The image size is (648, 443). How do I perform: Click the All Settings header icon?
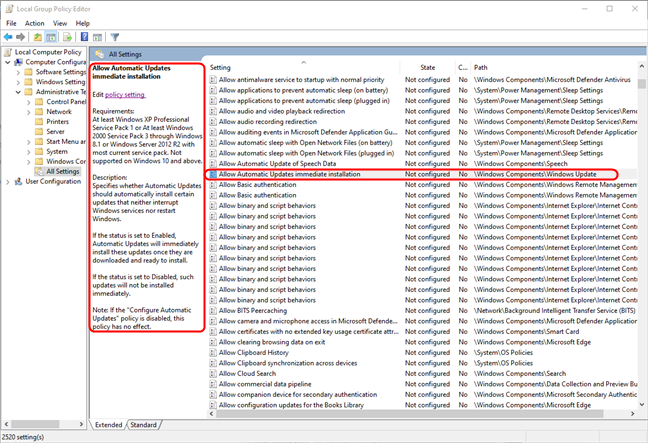[99, 54]
